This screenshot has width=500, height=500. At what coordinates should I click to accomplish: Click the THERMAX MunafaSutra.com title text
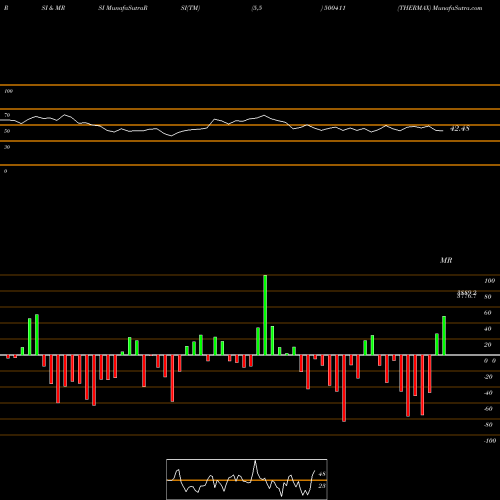pos(440,8)
